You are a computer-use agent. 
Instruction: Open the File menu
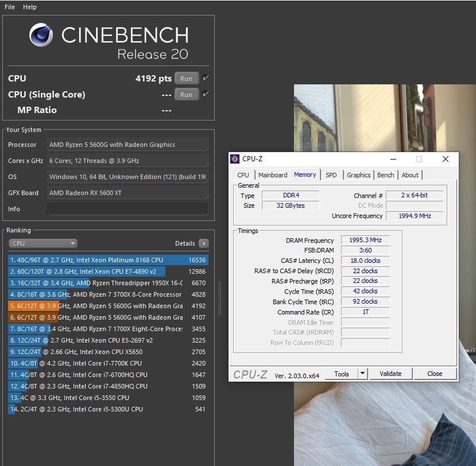(x=10, y=7)
